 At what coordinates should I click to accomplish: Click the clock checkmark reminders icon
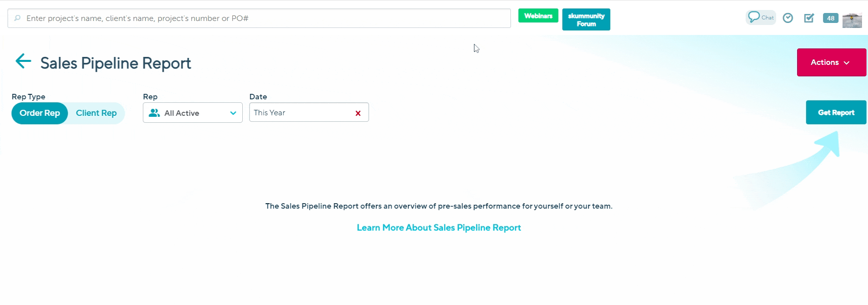point(788,18)
